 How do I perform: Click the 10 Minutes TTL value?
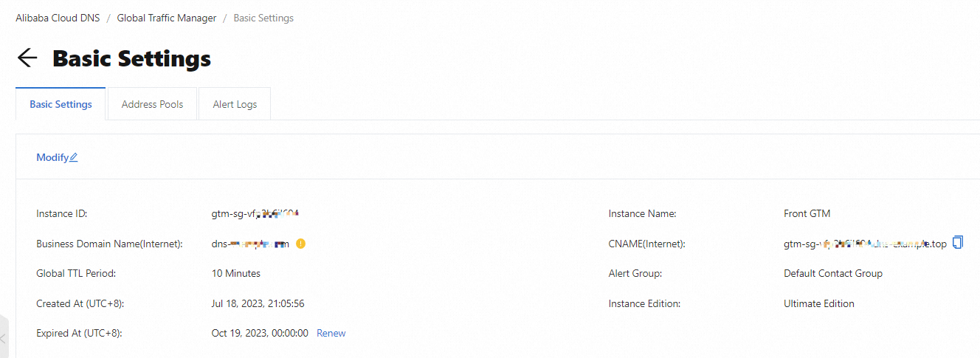click(x=236, y=273)
